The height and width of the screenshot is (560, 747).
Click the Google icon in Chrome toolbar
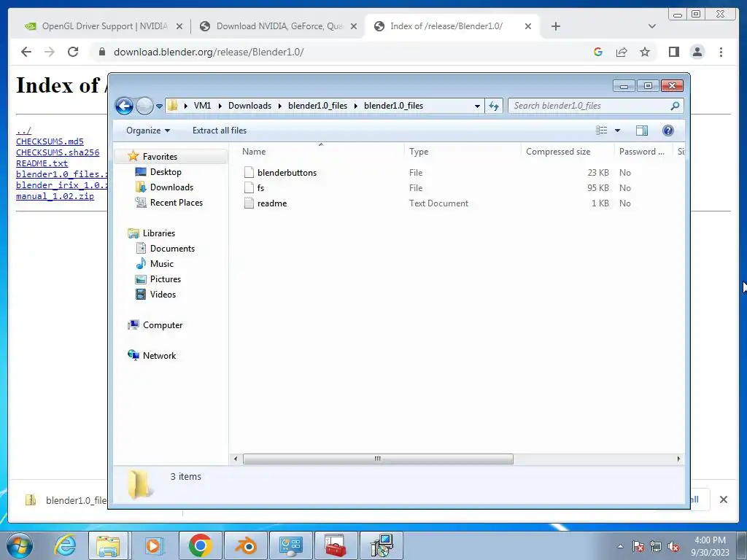point(598,52)
